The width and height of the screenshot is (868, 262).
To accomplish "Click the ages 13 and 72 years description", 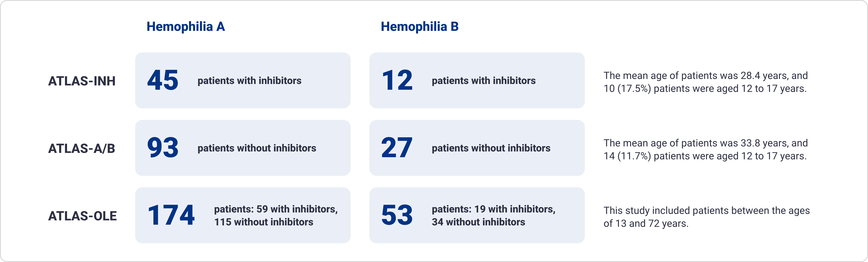I will coord(707,217).
